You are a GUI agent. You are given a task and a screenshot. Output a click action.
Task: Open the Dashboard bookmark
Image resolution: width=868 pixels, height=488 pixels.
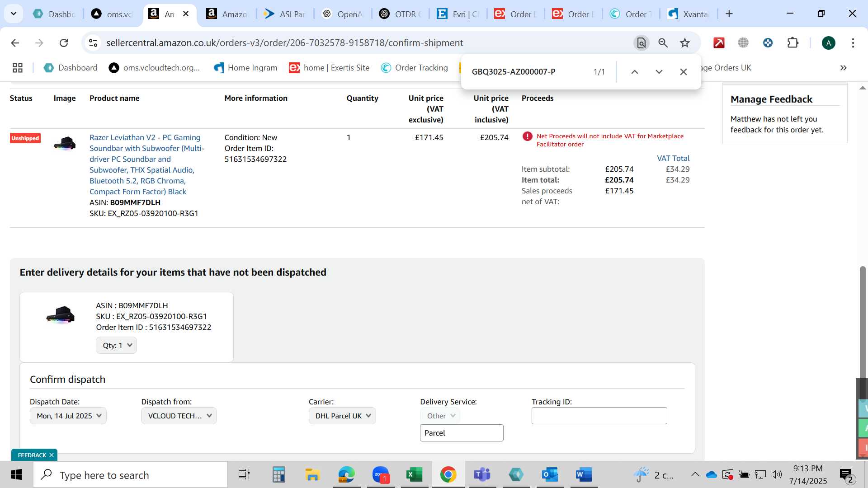71,68
